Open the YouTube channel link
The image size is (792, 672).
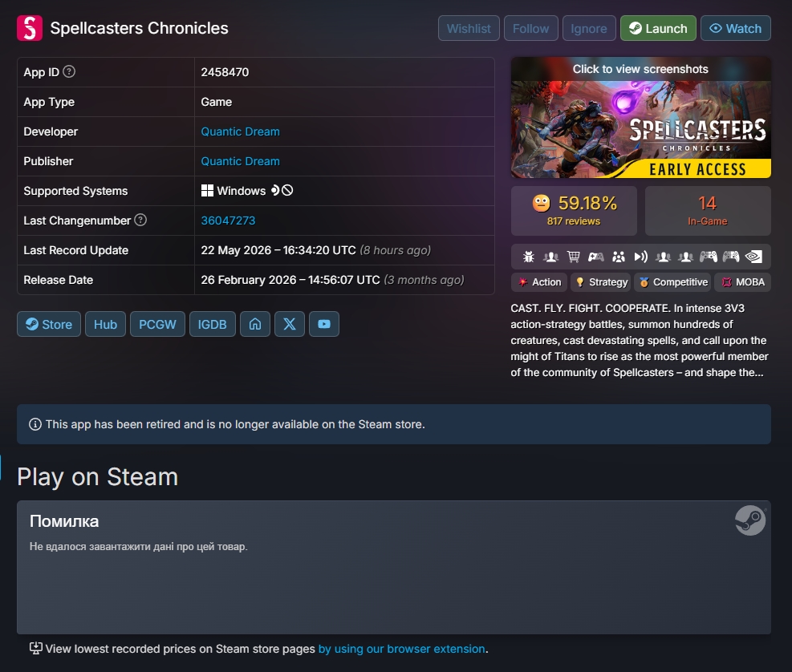click(x=323, y=324)
